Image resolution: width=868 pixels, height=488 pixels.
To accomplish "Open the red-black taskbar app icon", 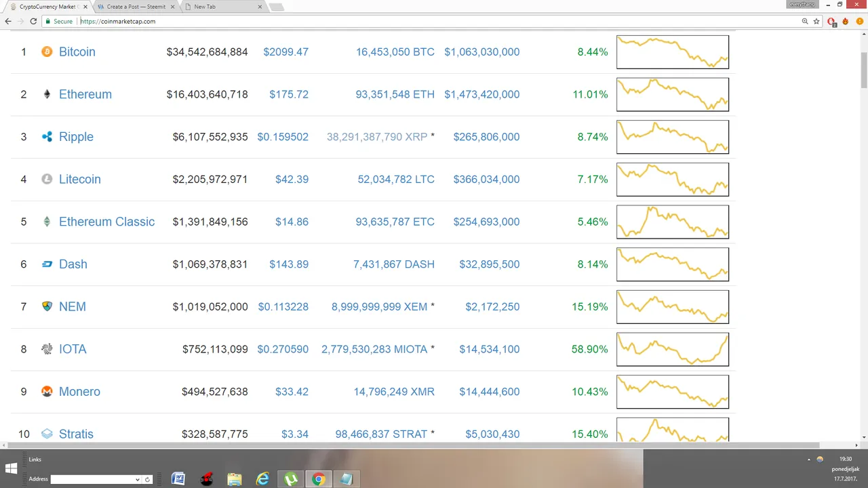I will [x=206, y=479].
